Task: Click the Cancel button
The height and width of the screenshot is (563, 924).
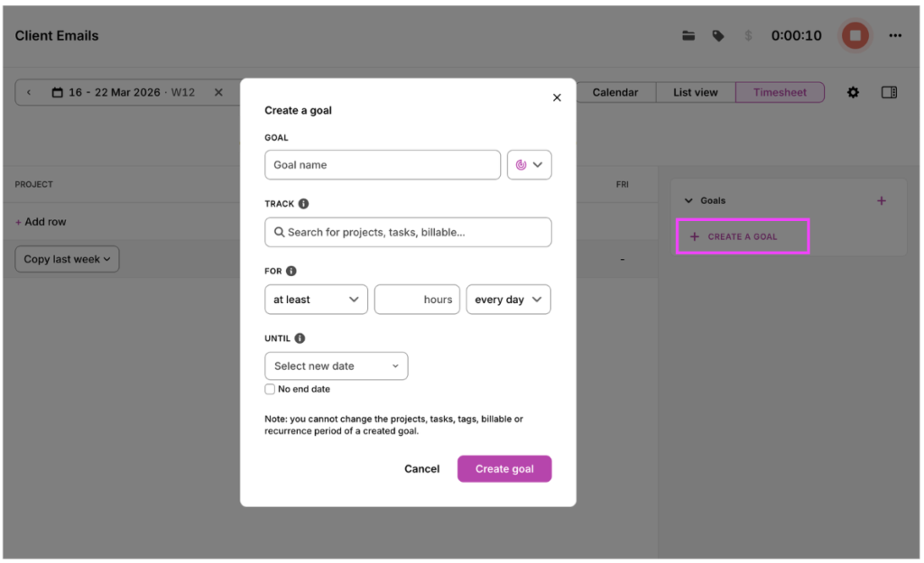Action: pyautogui.click(x=421, y=469)
